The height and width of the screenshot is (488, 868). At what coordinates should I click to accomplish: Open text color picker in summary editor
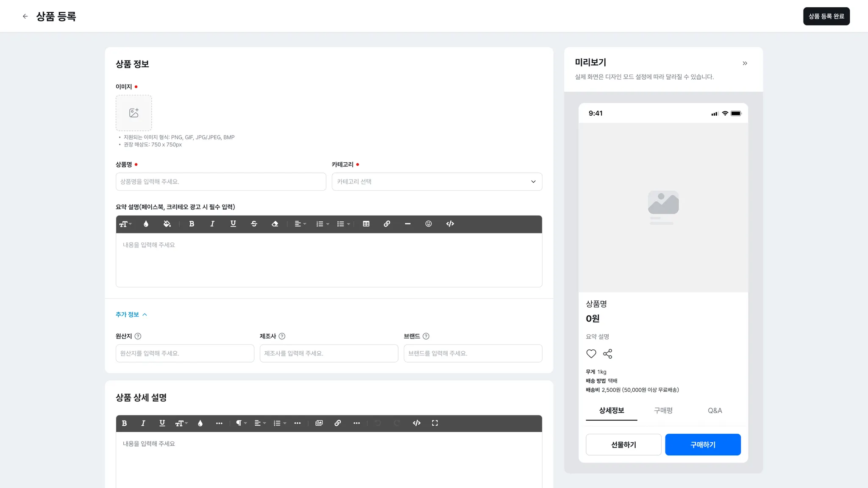coord(146,224)
